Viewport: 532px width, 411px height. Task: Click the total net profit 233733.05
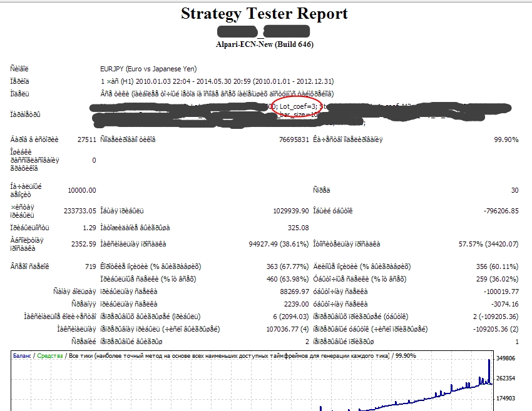[x=80, y=211]
